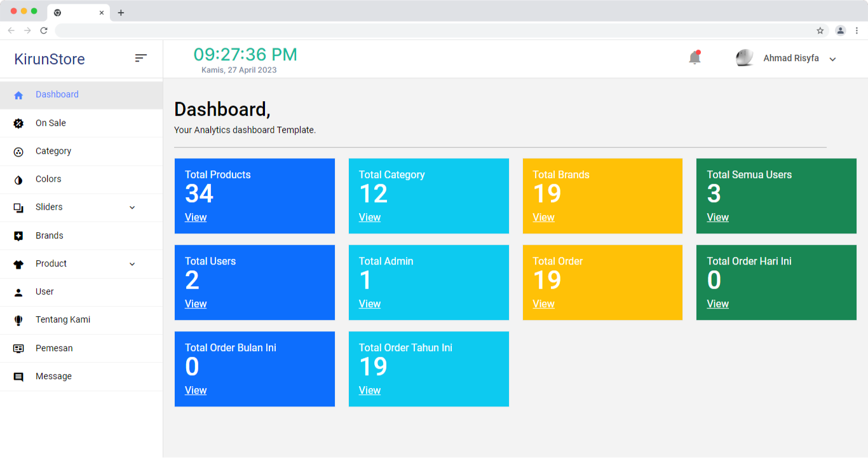
Task: Click the browser address bar
Action: point(432,31)
